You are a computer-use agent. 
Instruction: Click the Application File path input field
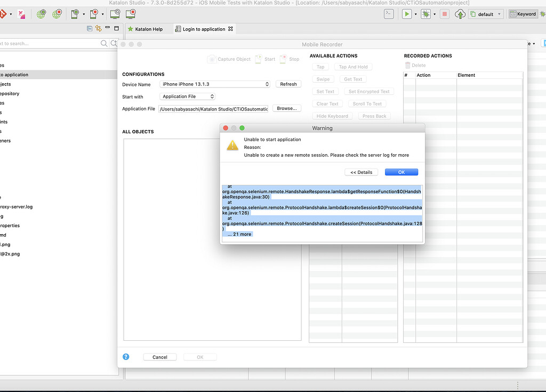[213, 108]
